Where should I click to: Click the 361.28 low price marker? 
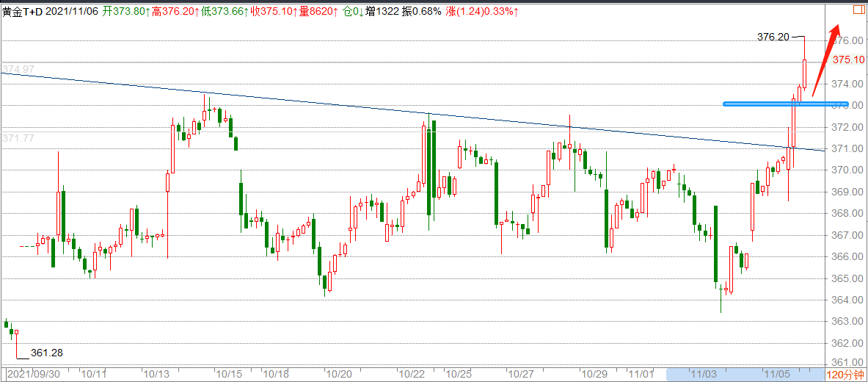(46, 353)
